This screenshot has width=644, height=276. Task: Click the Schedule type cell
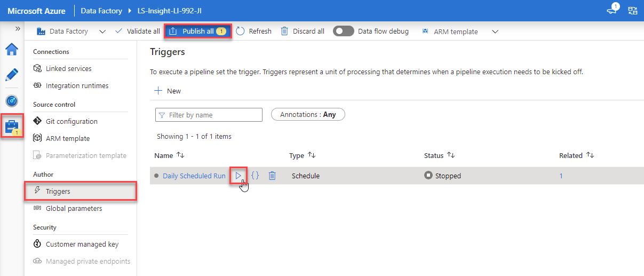click(x=306, y=176)
